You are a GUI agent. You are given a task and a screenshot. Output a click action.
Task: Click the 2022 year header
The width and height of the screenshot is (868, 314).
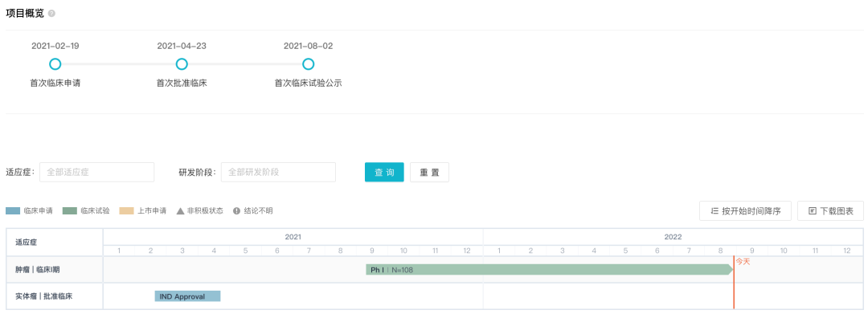click(x=673, y=237)
